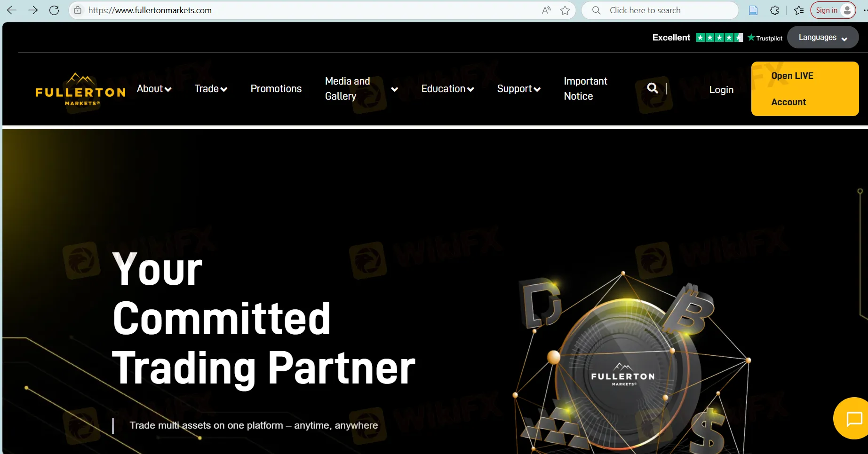Expand the Media and Gallery chevron
Image resolution: width=868 pixels, height=454 pixels.
click(x=394, y=89)
